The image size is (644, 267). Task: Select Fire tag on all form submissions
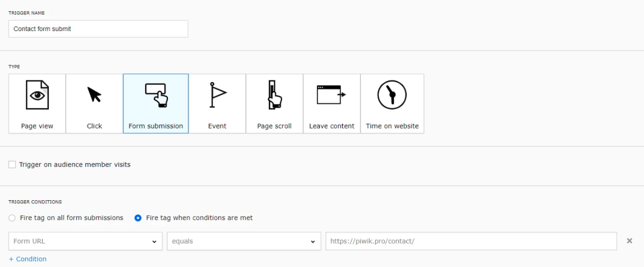(x=12, y=218)
